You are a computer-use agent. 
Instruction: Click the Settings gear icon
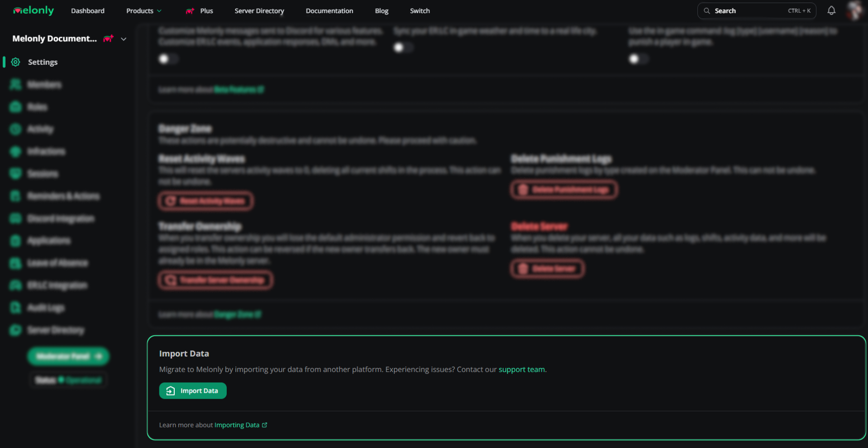pos(15,62)
